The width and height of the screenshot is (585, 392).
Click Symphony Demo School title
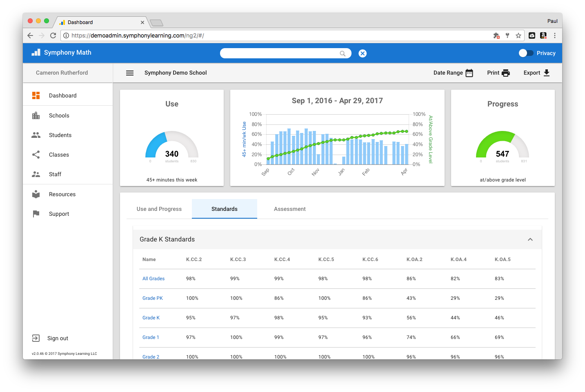(x=176, y=73)
